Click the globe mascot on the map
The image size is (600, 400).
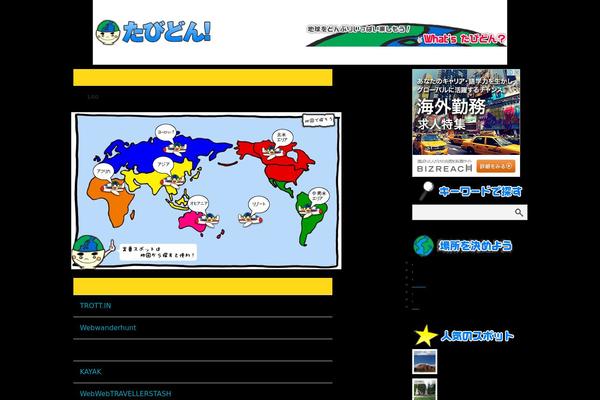click(x=91, y=251)
